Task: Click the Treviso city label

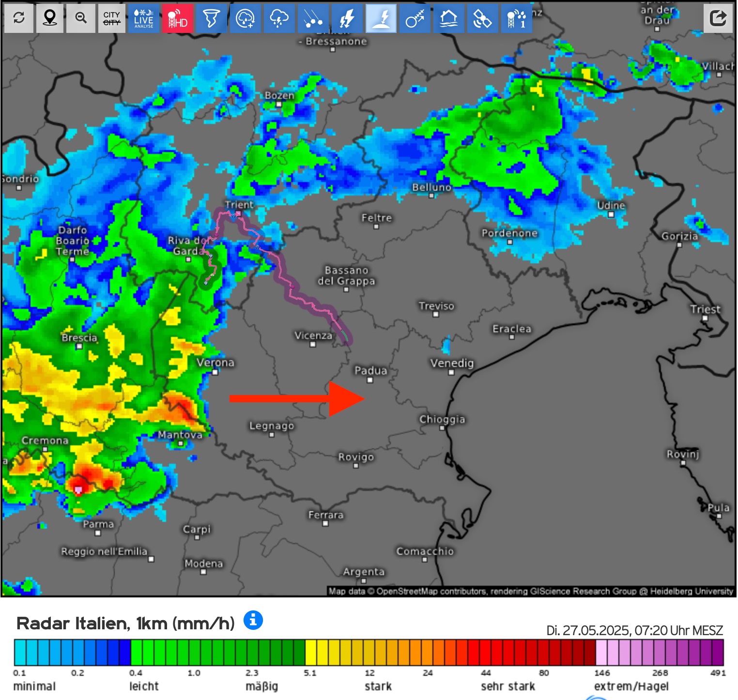Action: tap(436, 306)
